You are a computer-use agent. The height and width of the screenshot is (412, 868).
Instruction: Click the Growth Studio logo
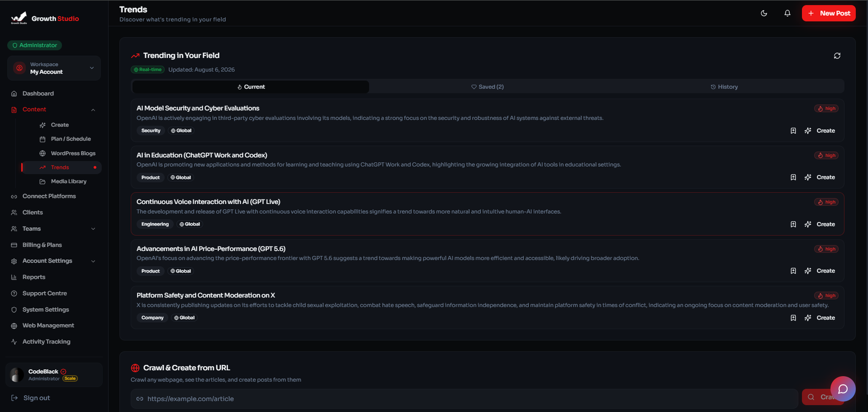click(x=44, y=18)
